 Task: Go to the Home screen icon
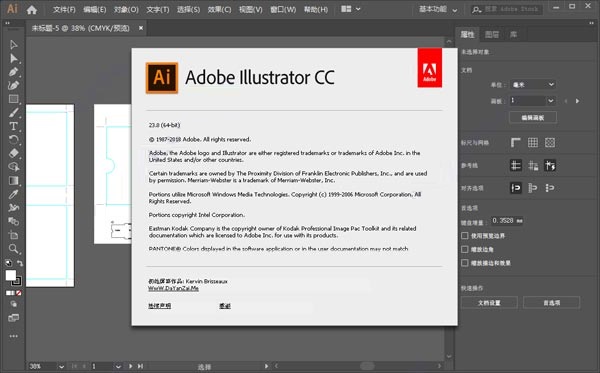[32, 10]
